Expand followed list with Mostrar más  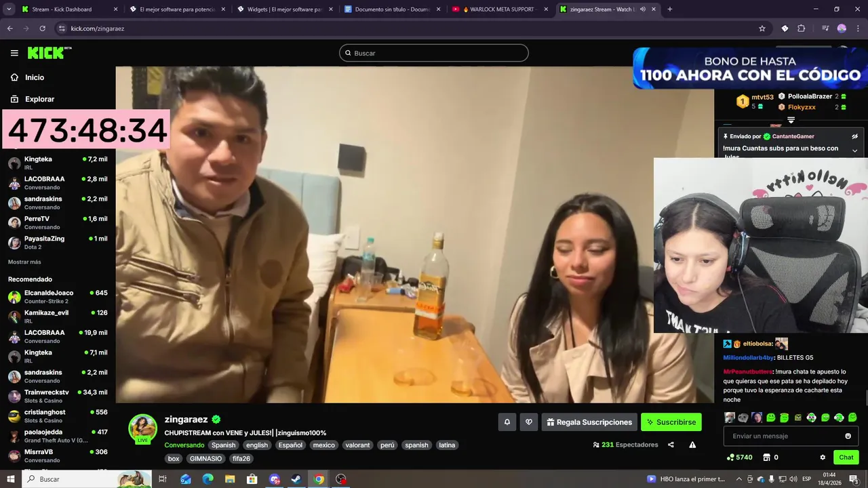pyautogui.click(x=24, y=262)
